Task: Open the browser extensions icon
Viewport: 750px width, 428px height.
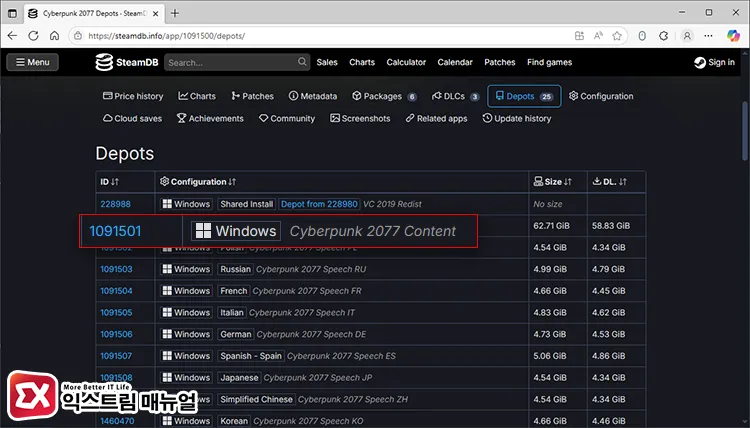Action: [x=663, y=36]
